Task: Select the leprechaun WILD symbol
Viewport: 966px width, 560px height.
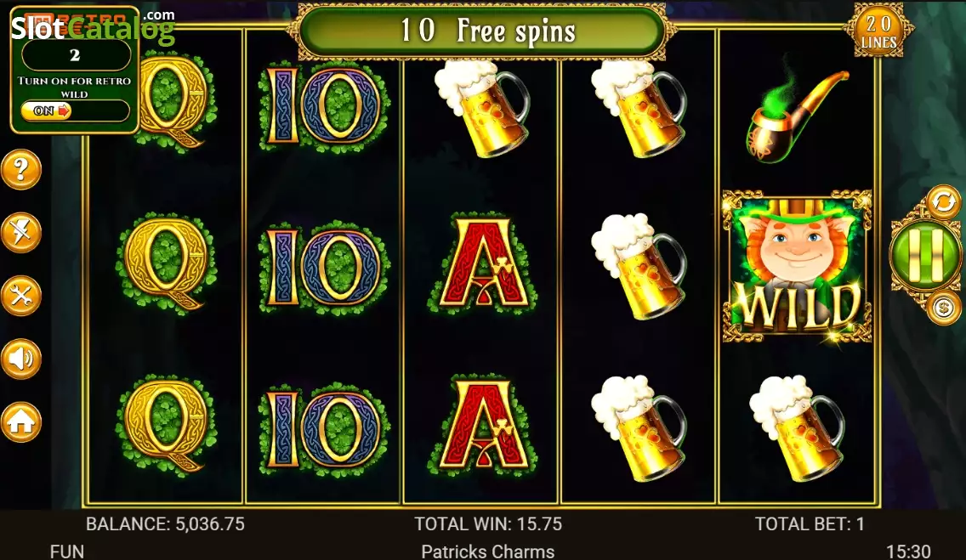Action: point(797,266)
